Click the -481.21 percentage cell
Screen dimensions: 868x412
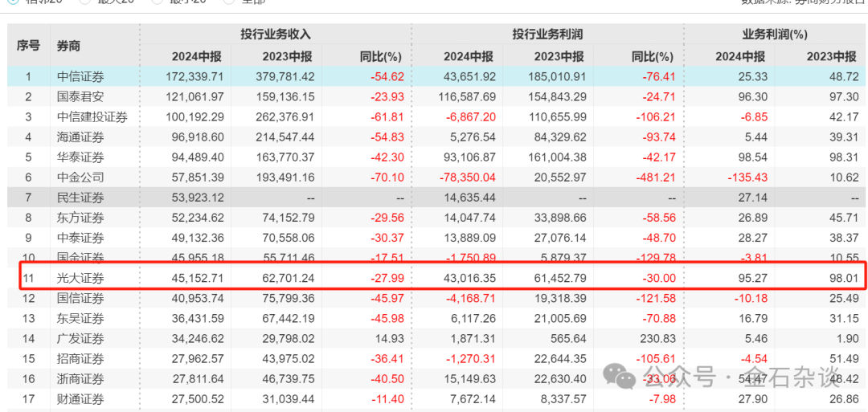click(x=656, y=177)
